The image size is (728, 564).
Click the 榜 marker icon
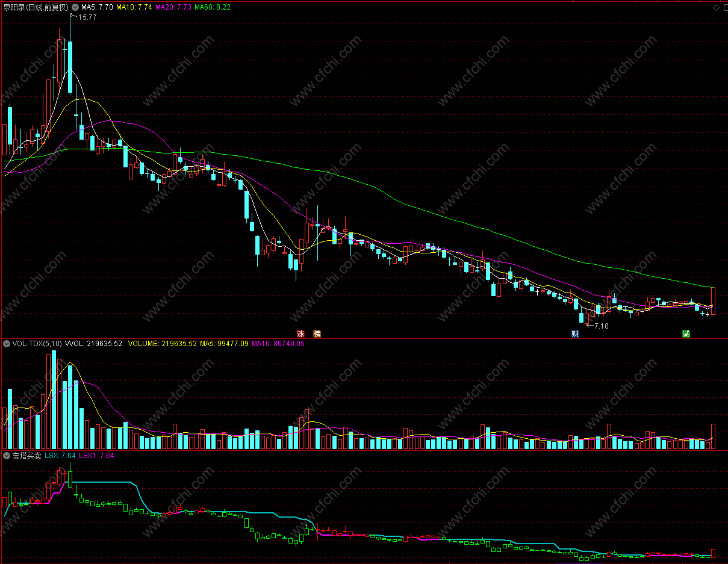pyautogui.click(x=317, y=333)
